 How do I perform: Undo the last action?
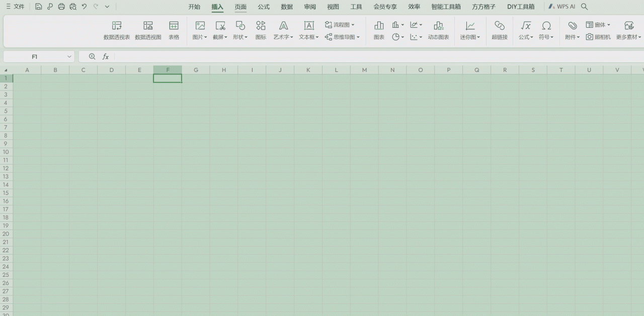coord(84,7)
